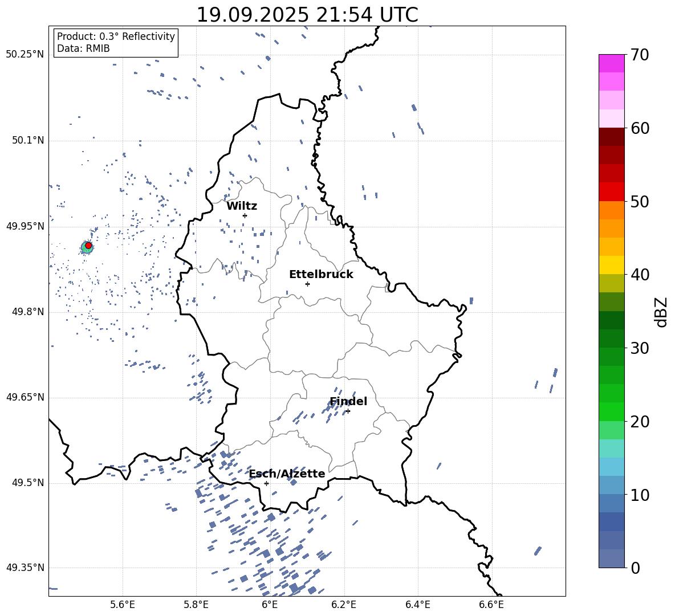Viewport: 675px width, 616px height.
Task: Click the grey-blue bottom colorbar swatch at 0
Action: [611, 558]
